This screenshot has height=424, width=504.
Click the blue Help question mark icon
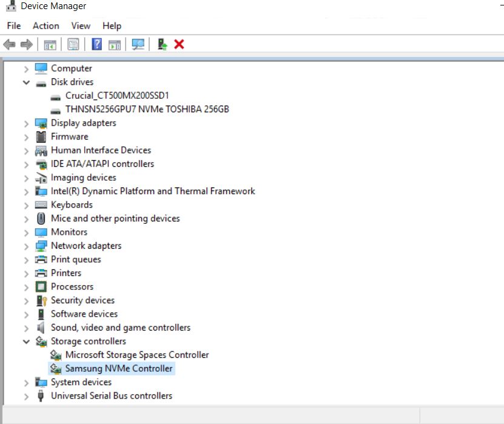[97, 44]
